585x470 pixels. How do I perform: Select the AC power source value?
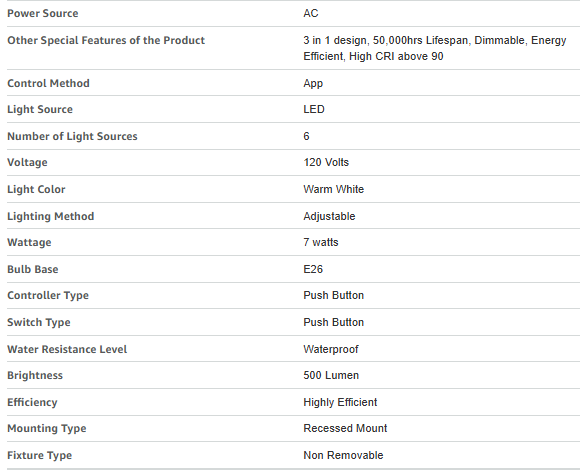point(311,13)
